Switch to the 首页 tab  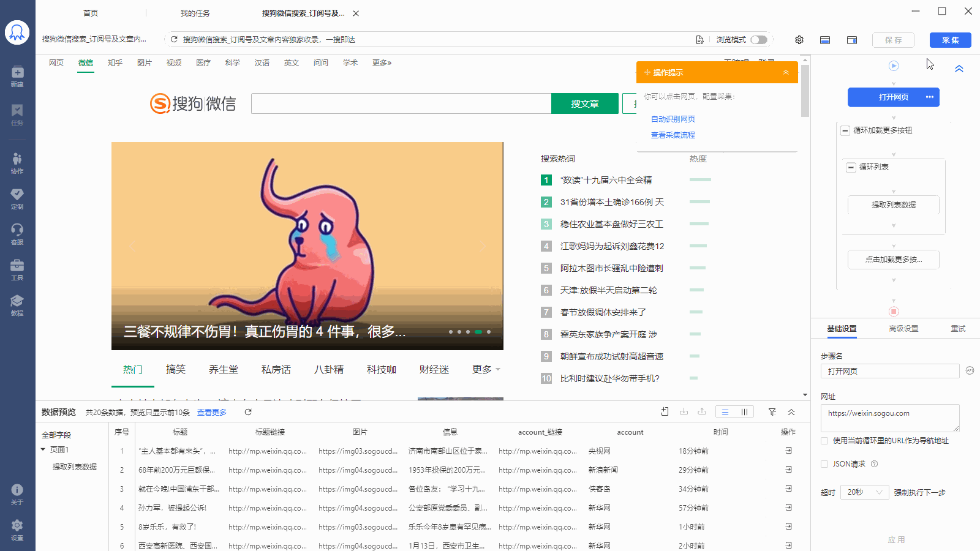click(x=91, y=13)
